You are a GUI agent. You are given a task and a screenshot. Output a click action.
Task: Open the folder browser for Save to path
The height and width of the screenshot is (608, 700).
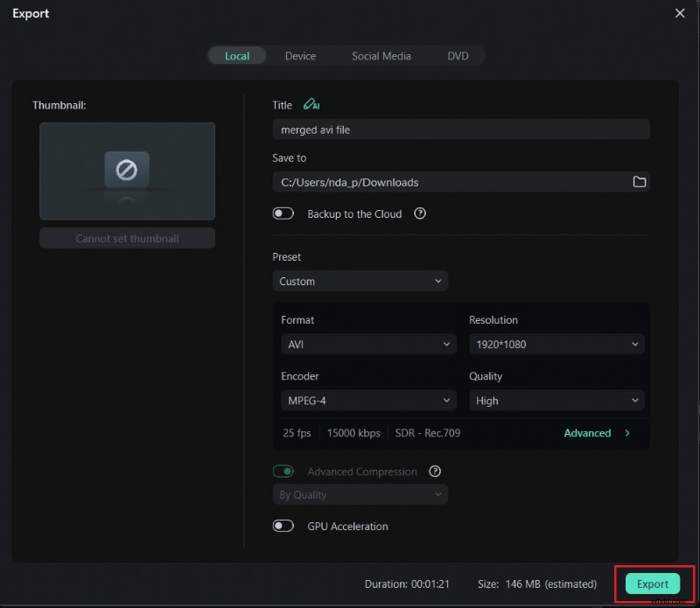point(640,182)
